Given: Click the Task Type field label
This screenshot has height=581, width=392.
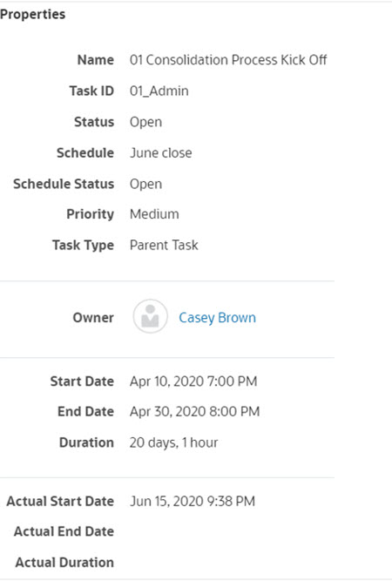Looking at the screenshot, I should [x=83, y=246].
